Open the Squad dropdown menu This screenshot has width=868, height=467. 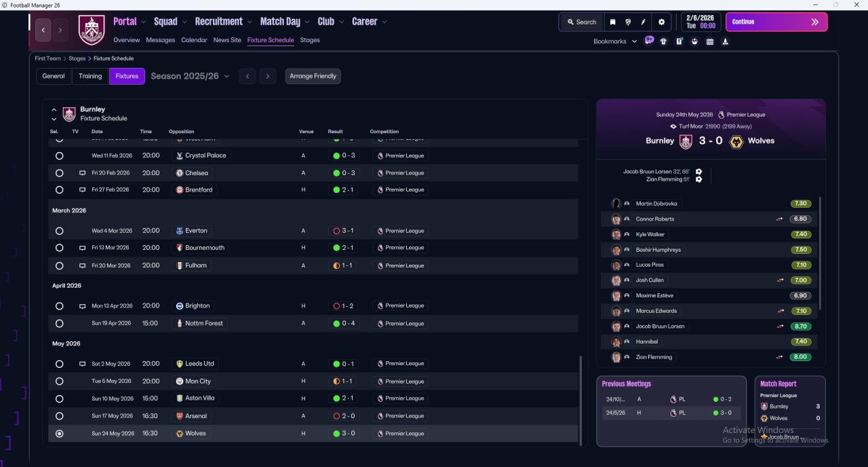tap(170, 22)
